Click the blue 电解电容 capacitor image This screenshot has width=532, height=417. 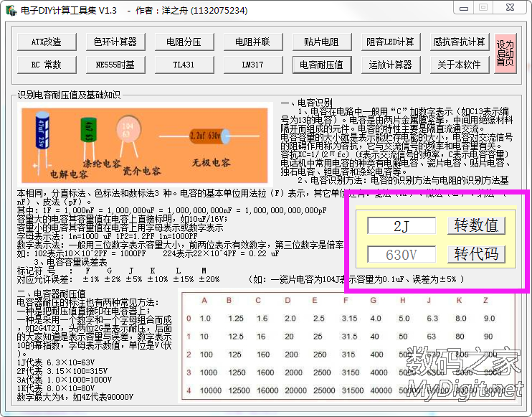[x=43, y=131]
